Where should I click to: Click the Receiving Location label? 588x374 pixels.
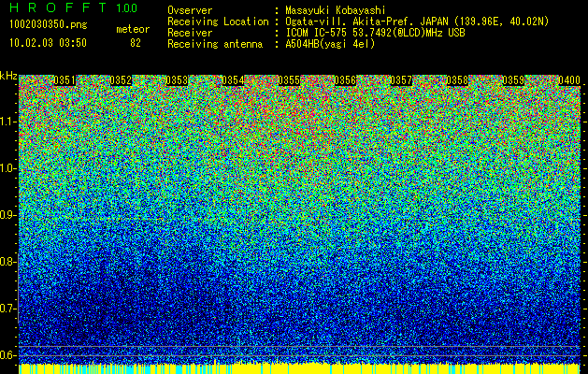pyautogui.click(x=218, y=22)
